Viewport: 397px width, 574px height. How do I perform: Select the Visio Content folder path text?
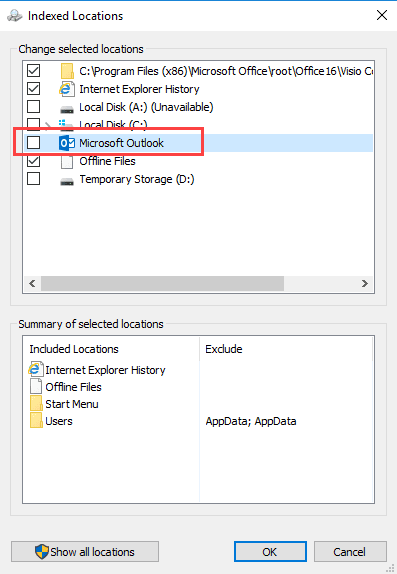(226, 71)
